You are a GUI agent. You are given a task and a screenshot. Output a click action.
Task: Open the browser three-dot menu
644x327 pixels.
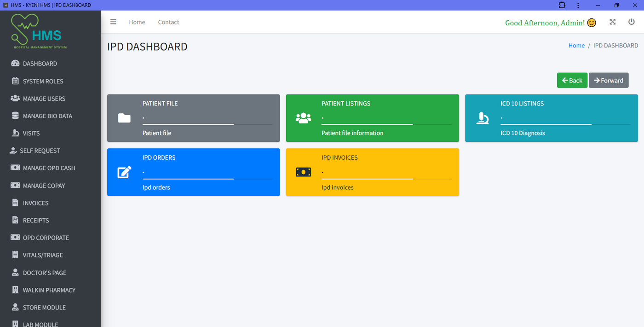[578, 5]
